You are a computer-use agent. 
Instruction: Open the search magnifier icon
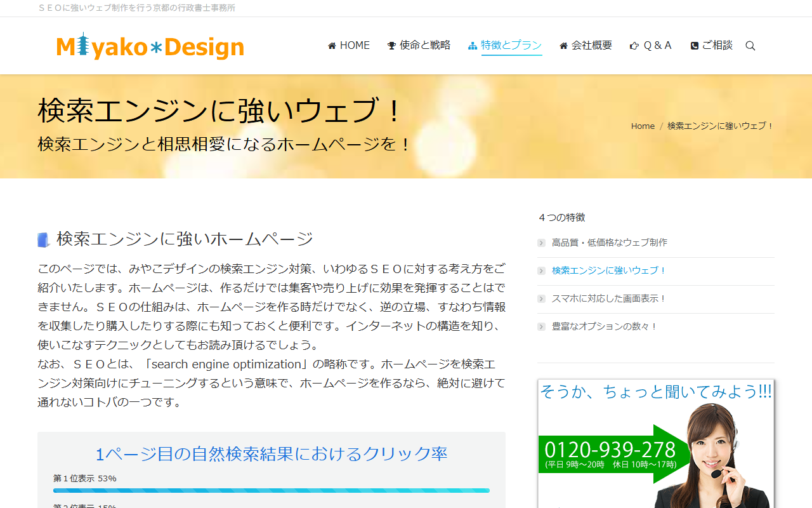pos(750,45)
